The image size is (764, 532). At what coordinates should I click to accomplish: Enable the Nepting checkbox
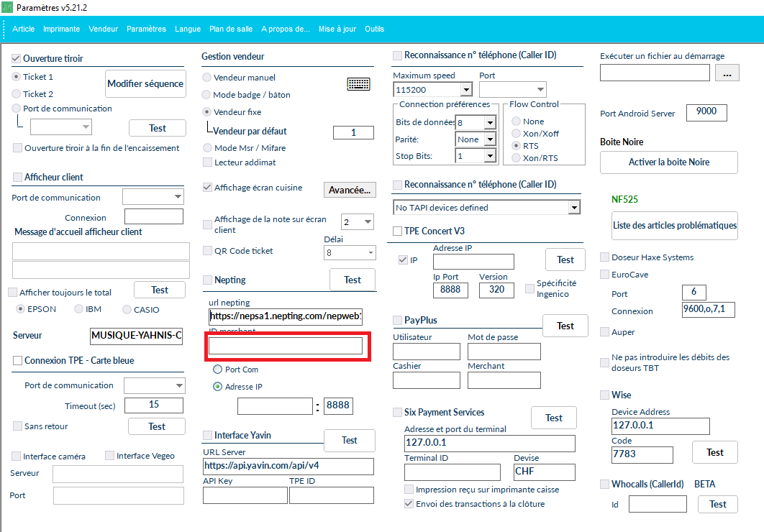(x=208, y=280)
